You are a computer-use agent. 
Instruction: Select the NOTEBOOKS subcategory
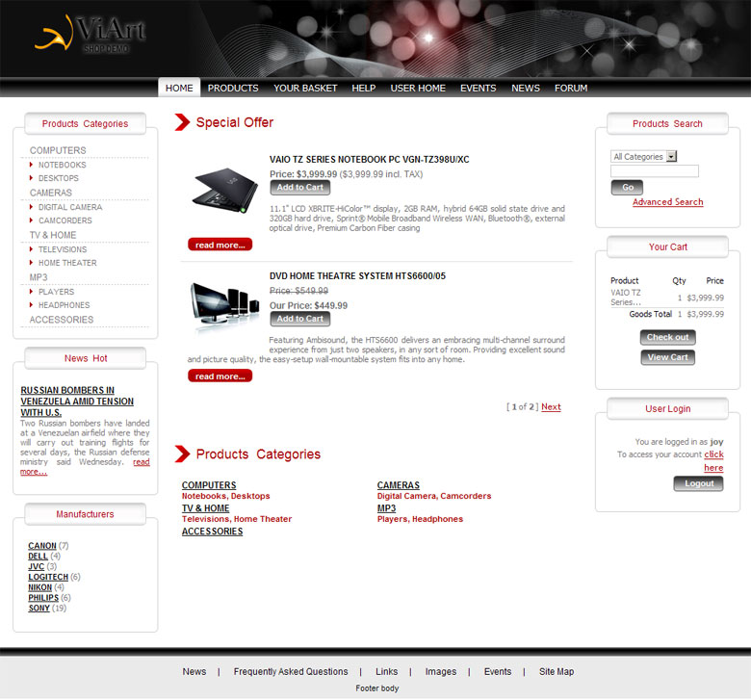tap(63, 165)
